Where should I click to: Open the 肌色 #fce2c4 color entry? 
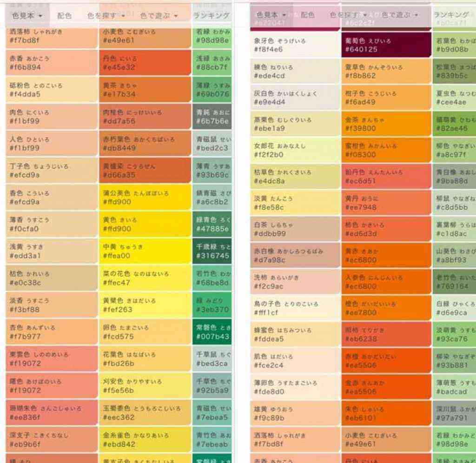(x=295, y=361)
